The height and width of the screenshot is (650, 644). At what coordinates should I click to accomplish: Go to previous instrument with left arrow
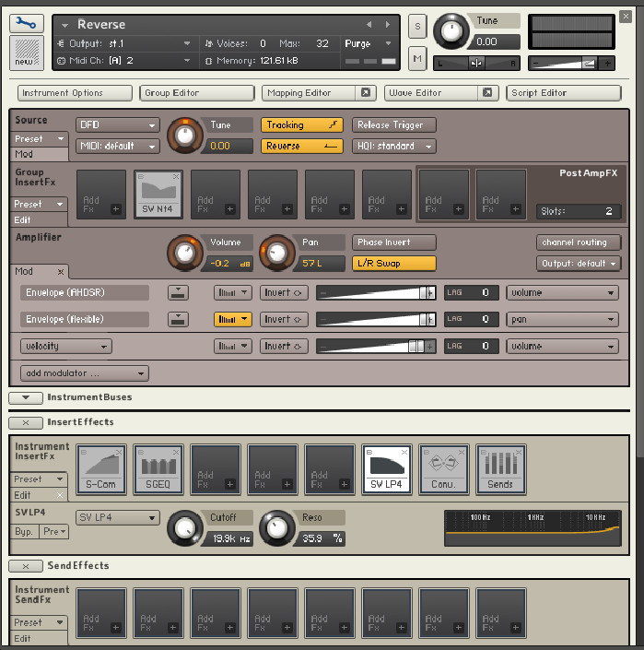coord(369,25)
